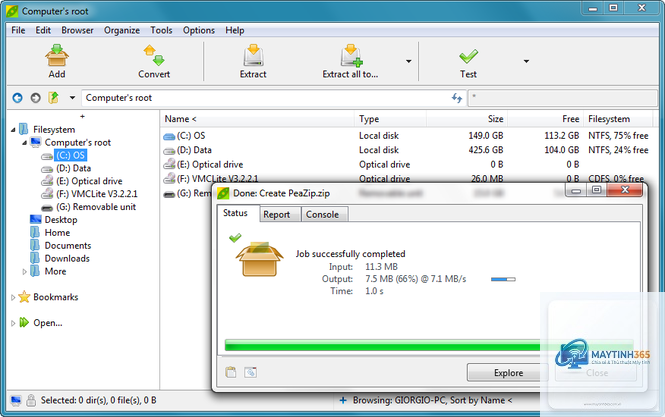
Task: Click the Add archive toolbar icon
Action: click(x=57, y=56)
